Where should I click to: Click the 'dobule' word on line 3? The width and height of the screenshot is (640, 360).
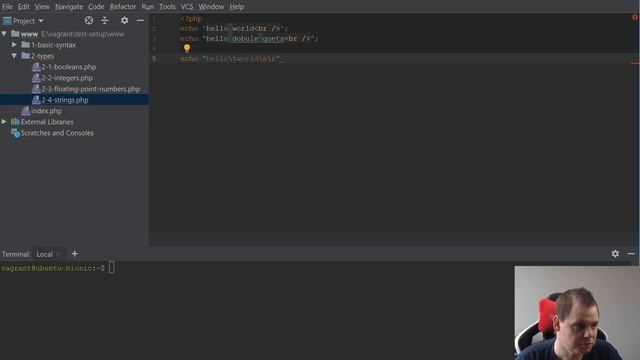click(x=245, y=39)
